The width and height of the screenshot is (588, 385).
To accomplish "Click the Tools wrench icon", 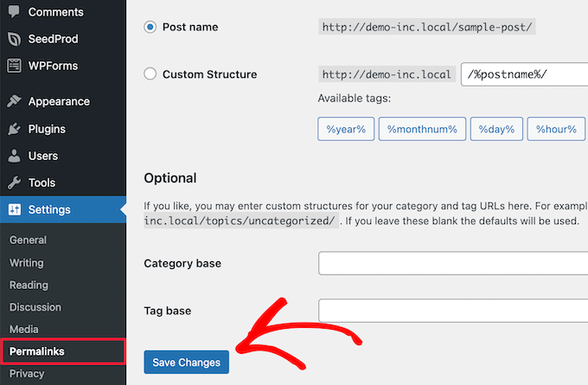I will coord(14,183).
